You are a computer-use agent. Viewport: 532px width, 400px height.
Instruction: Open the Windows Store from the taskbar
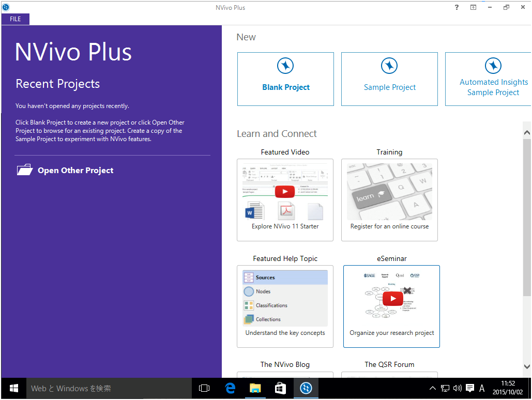pos(280,388)
